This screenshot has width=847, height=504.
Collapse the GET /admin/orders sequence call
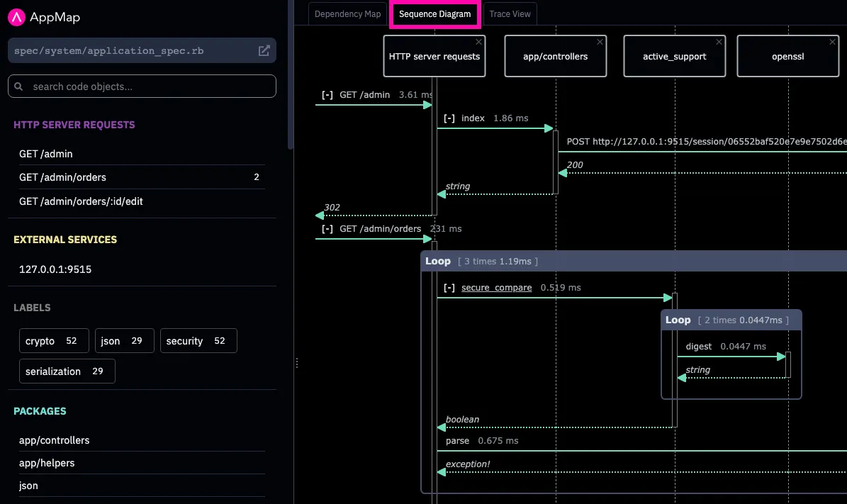[327, 228]
